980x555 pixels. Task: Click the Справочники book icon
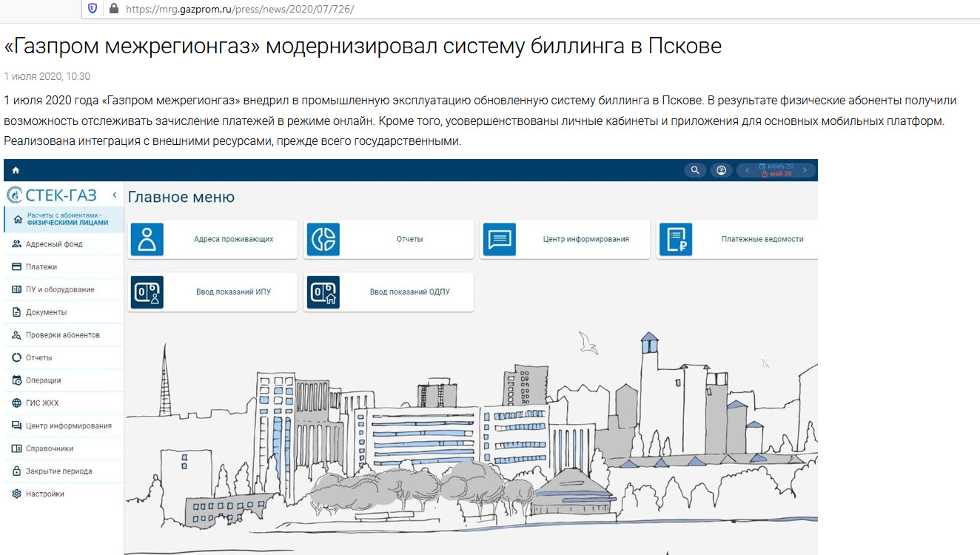(x=16, y=448)
